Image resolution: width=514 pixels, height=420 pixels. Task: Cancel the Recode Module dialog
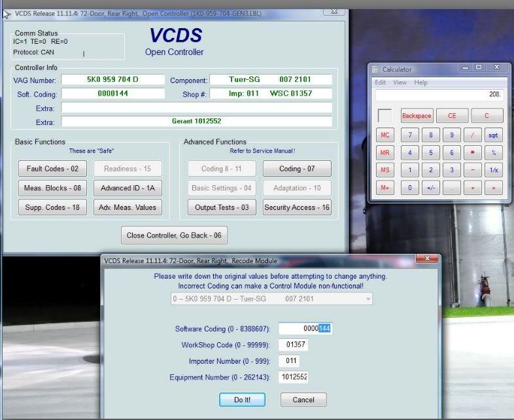(303, 400)
